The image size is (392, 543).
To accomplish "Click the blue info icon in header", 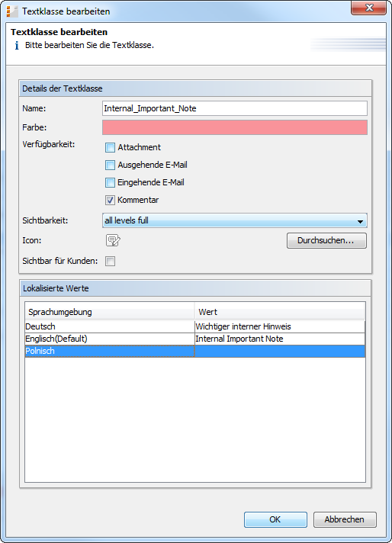I will pyautogui.click(x=17, y=45).
